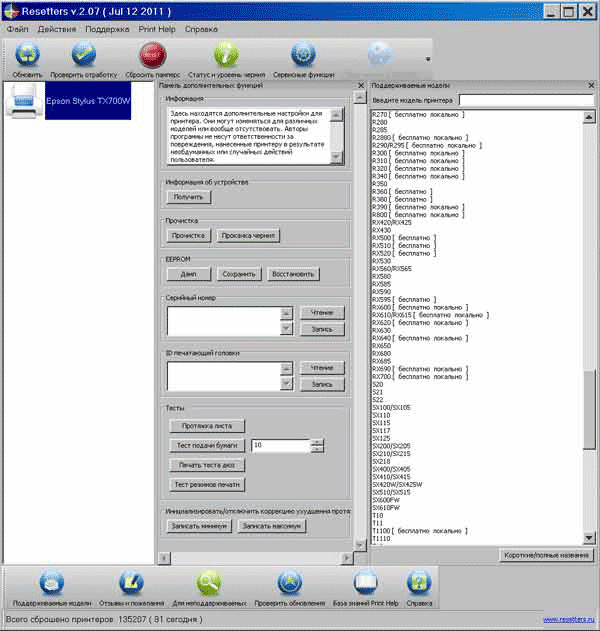This screenshot has height=631, width=600.
Task: Open the Действия menu
Action: 57,29
